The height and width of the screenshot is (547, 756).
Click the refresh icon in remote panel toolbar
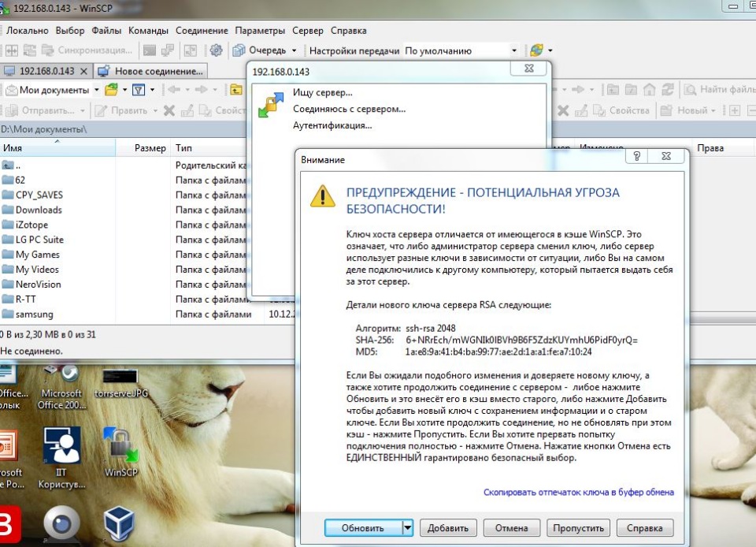(x=667, y=90)
